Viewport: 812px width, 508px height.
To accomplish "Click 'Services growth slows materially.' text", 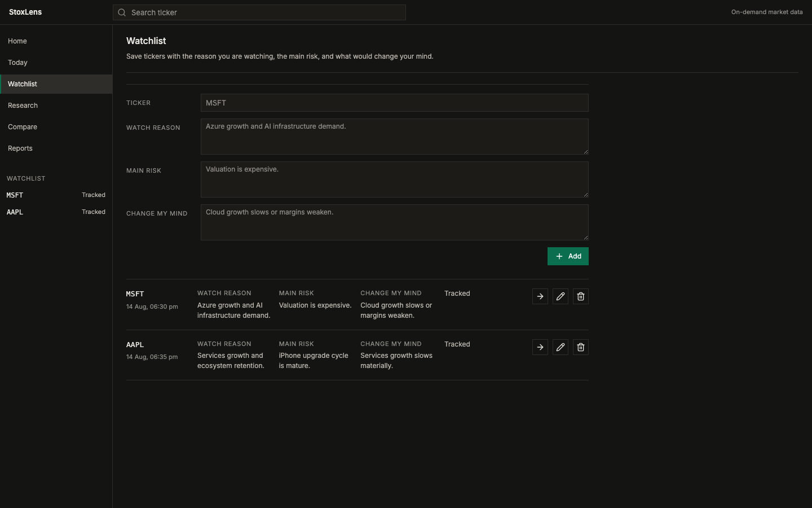I will [x=396, y=361].
